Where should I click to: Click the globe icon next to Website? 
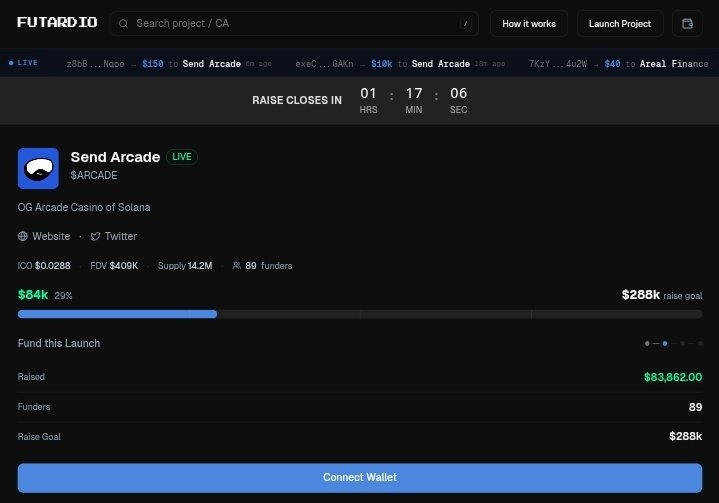coord(23,236)
